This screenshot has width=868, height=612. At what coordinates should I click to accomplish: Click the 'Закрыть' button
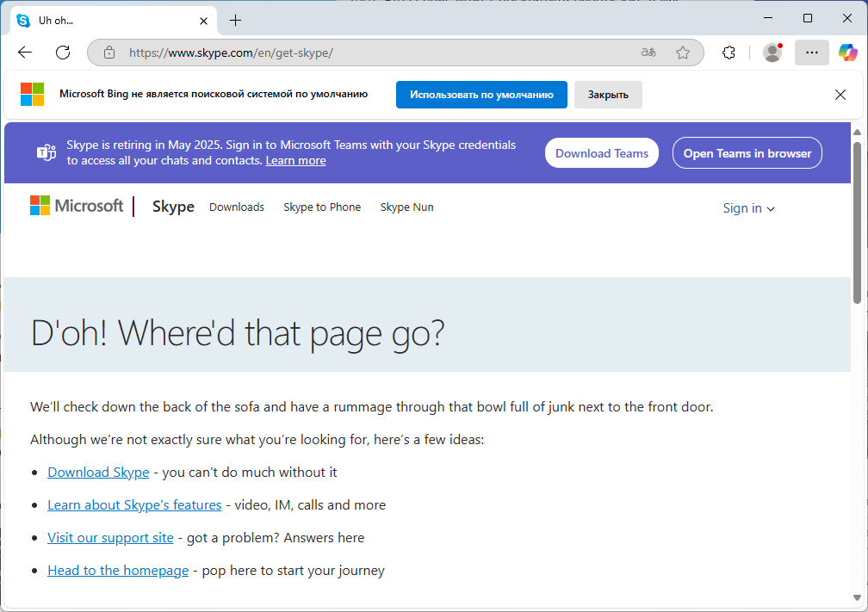click(608, 95)
